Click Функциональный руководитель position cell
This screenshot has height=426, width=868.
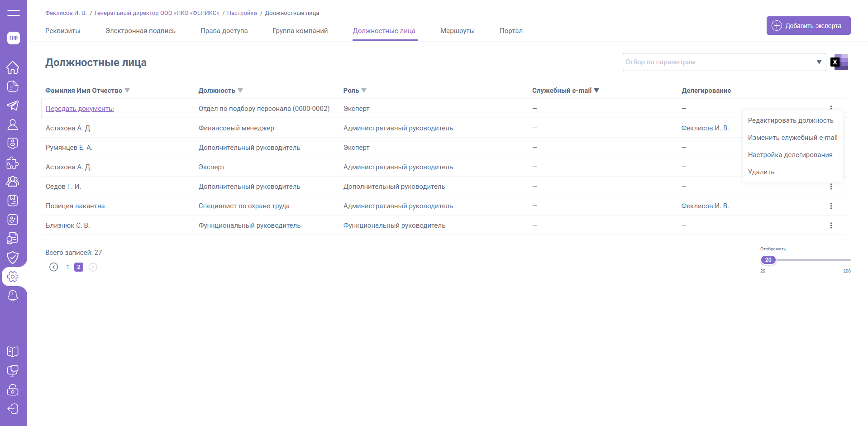(249, 225)
